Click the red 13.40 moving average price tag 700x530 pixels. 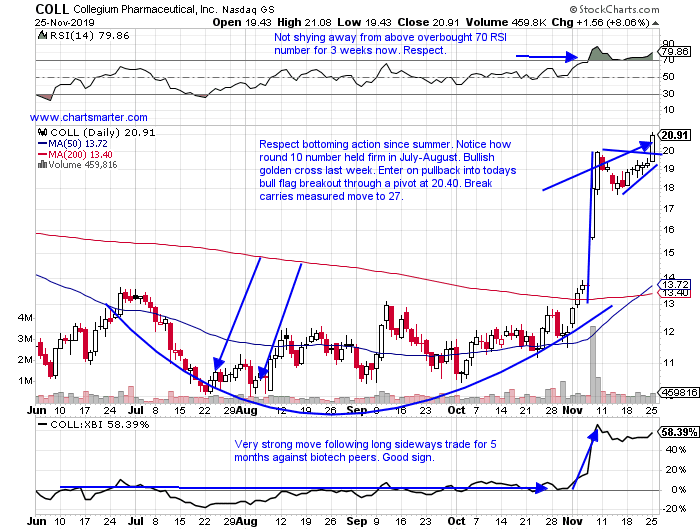(676, 293)
